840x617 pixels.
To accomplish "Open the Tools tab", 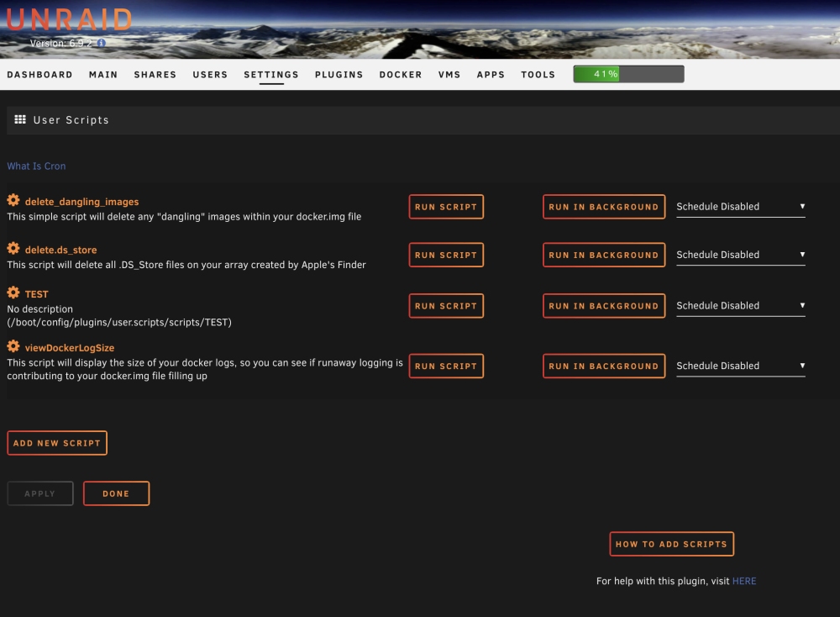I will click(538, 75).
